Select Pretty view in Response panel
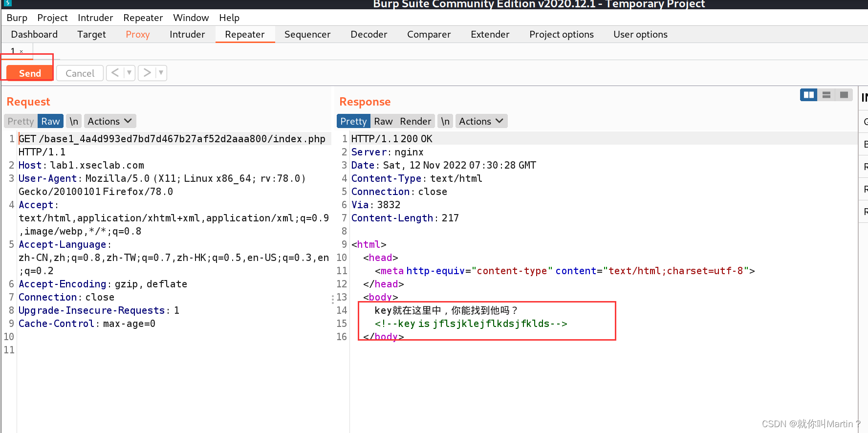 click(x=353, y=121)
